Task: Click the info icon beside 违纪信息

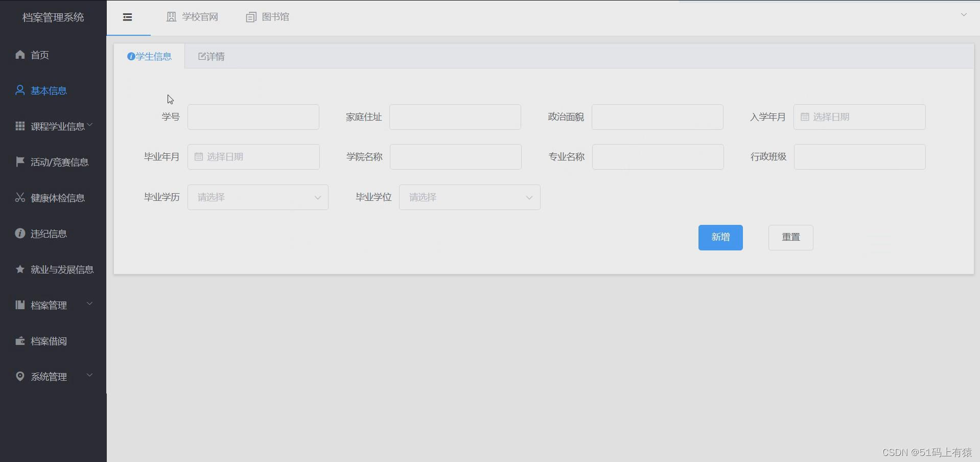Action: click(19, 234)
